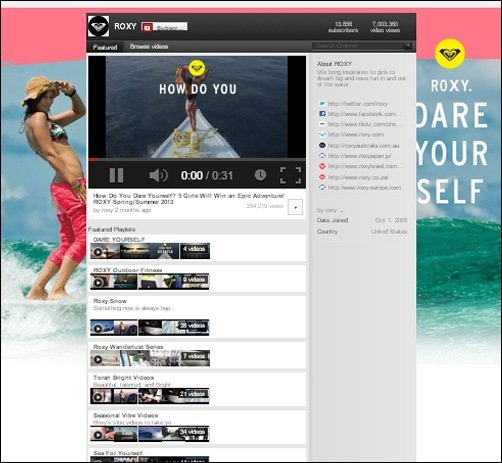The width and height of the screenshot is (502, 463).
Task: Click the video frame showing HOW DO YOU
Action: click(x=197, y=107)
